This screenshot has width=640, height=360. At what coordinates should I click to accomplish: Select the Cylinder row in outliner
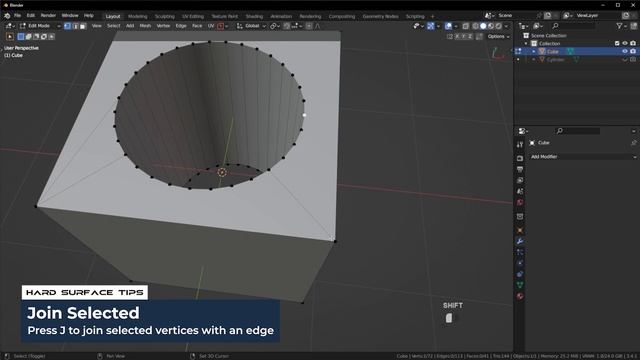555,60
